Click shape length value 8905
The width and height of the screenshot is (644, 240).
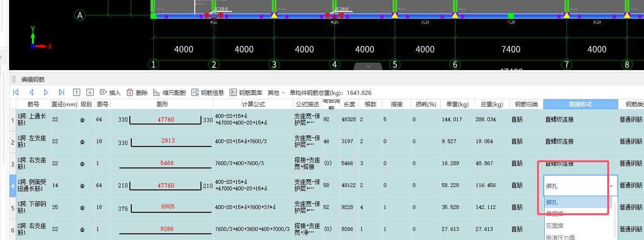coord(168,207)
